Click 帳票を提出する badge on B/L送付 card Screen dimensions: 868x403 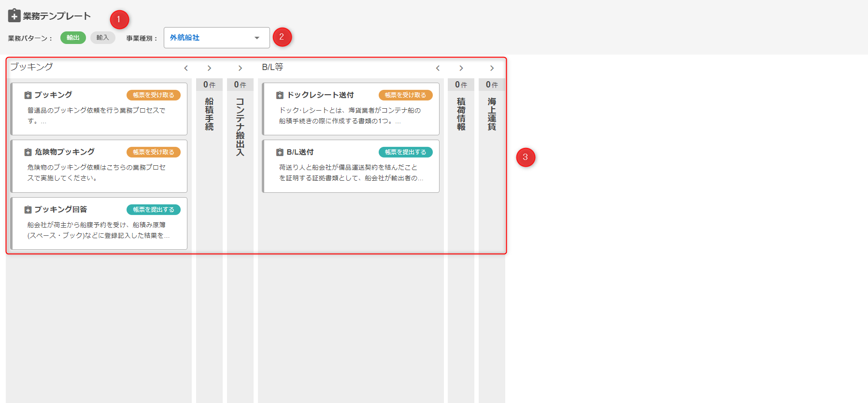[x=405, y=152]
